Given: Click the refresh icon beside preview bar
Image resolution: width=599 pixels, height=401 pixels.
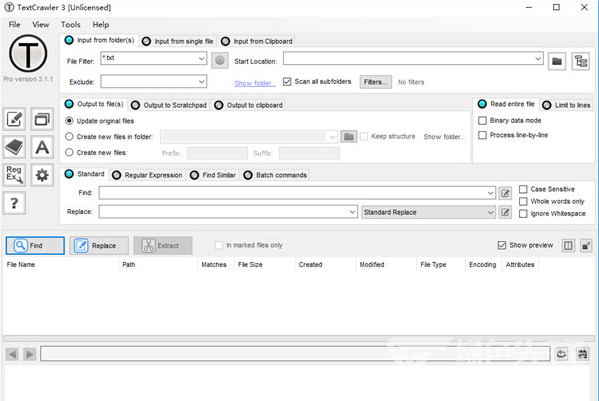Looking at the screenshot, I should tap(562, 354).
